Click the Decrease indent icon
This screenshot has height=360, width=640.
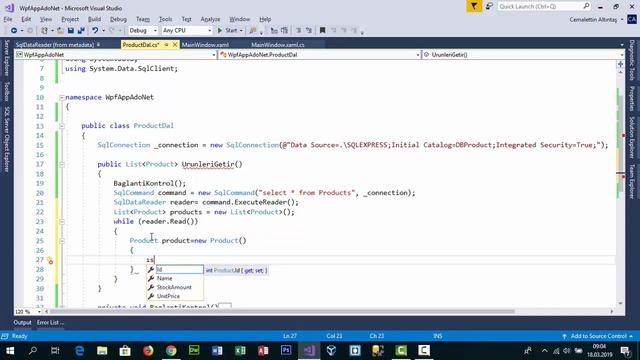coord(274,31)
